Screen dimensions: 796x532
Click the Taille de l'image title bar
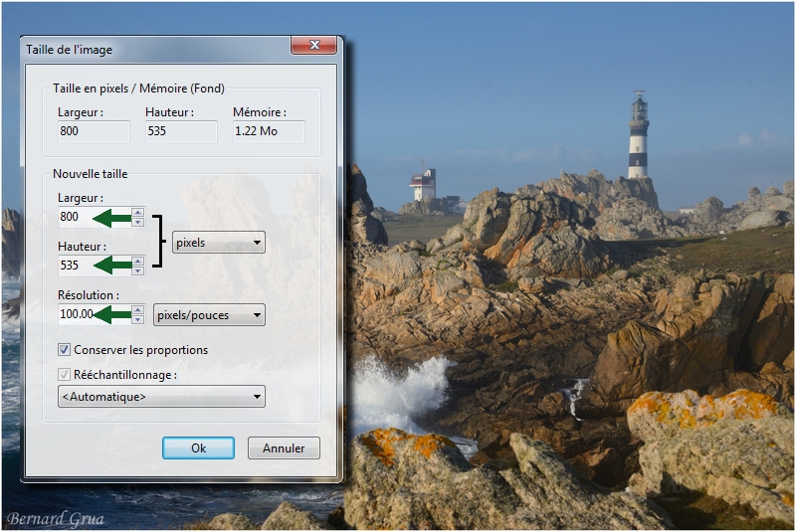(149, 48)
